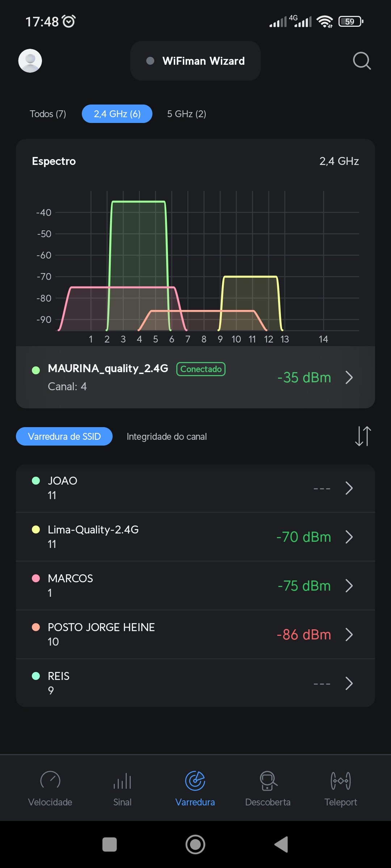Tap the yellow dot beside Lima-Quality-2.4G
The height and width of the screenshot is (868, 391).
point(36,530)
